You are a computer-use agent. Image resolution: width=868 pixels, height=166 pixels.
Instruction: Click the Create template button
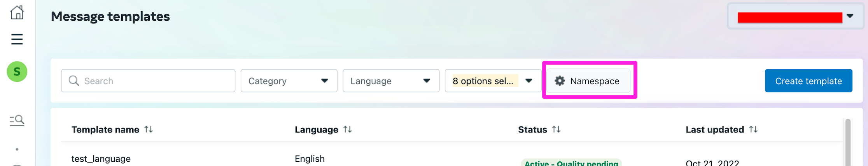[808, 81]
